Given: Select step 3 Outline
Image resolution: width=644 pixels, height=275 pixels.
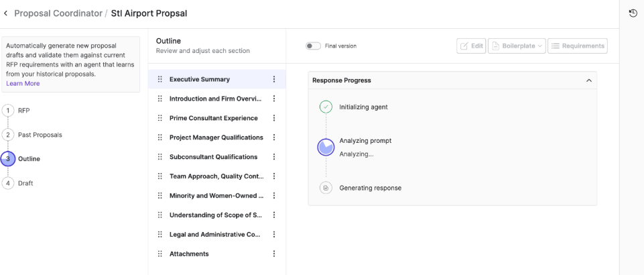Looking at the screenshot, I should tap(21, 159).
